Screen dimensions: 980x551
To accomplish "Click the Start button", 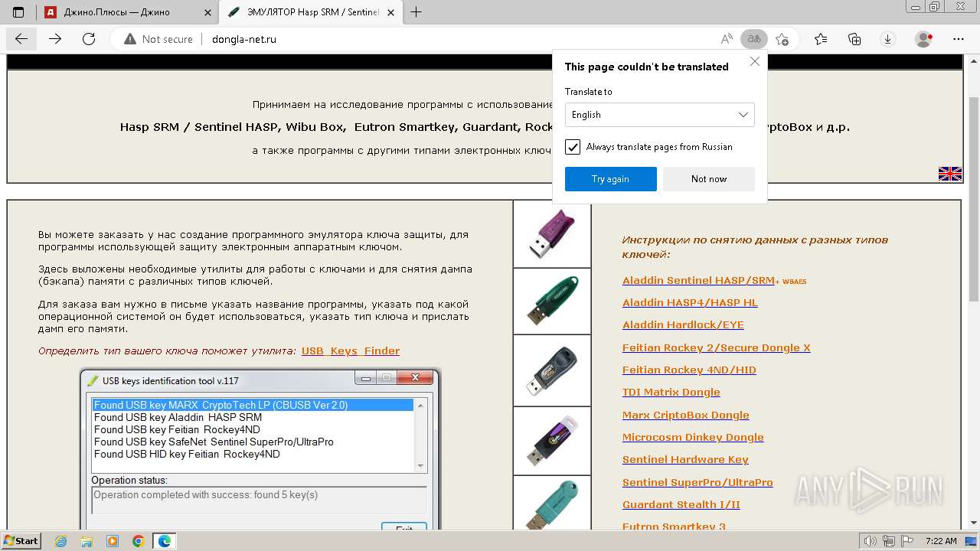I will pyautogui.click(x=21, y=541).
